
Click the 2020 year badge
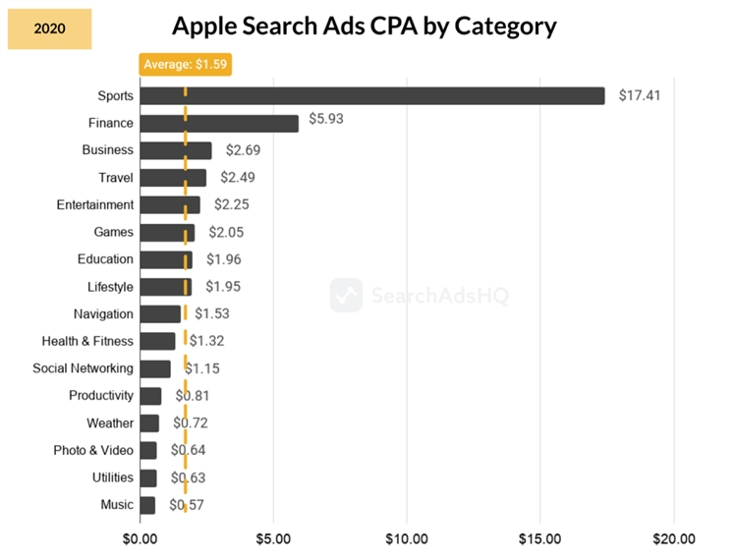point(49,28)
